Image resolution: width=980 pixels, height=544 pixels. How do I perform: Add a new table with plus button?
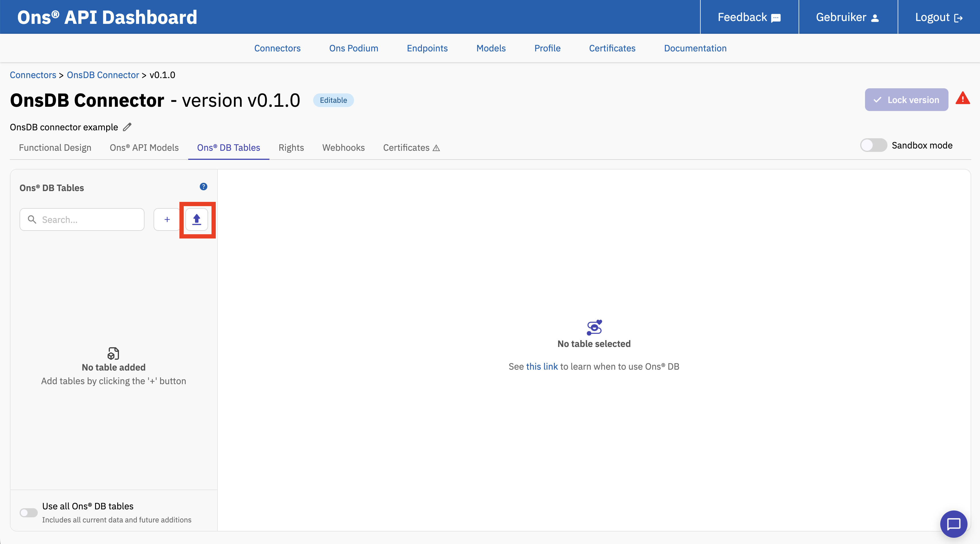[x=167, y=219]
